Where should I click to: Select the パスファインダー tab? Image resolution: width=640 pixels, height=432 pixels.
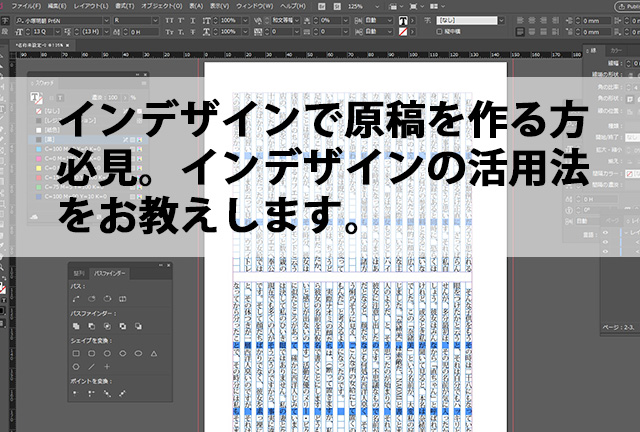109,273
